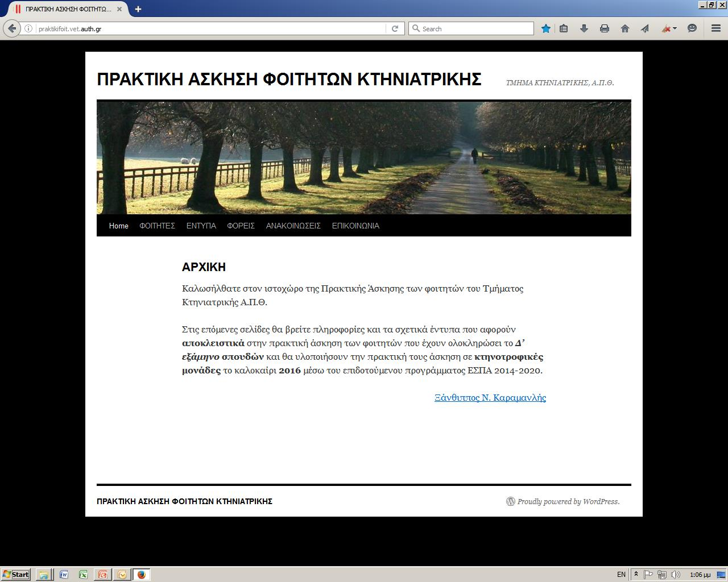
Task: Open the orange clock app taskbar button
Action: point(122,574)
